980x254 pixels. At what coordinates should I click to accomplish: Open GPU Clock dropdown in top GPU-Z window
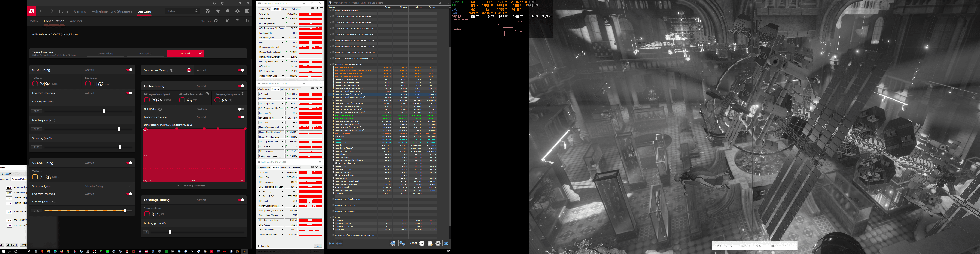pyautogui.click(x=283, y=14)
